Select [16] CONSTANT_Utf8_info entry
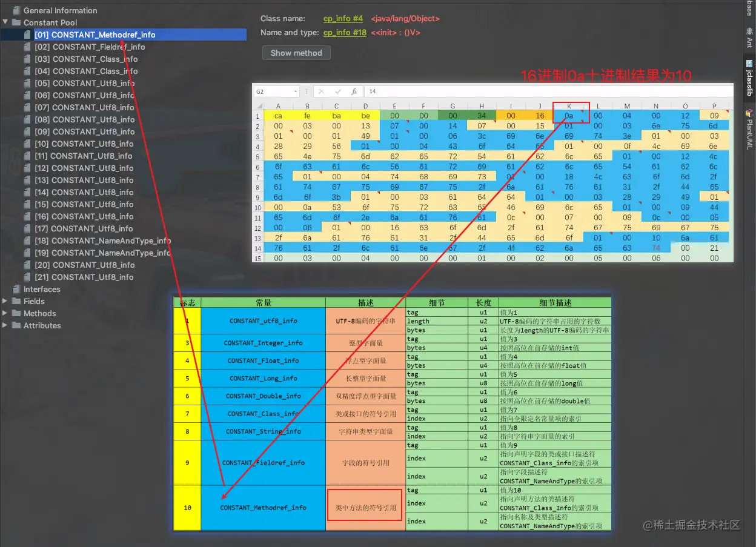The height and width of the screenshot is (547, 756). pyautogui.click(x=84, y=216)
